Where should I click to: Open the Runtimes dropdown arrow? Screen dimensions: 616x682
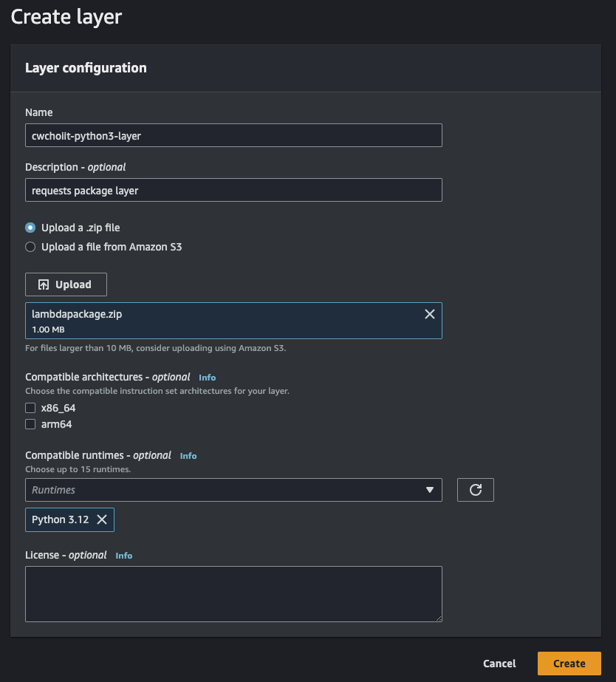click(430, 490)
